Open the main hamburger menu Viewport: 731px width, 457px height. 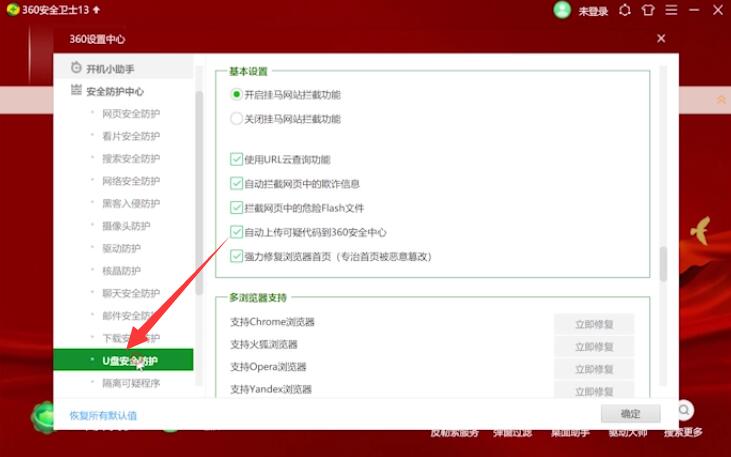click(x=671, y=10)
